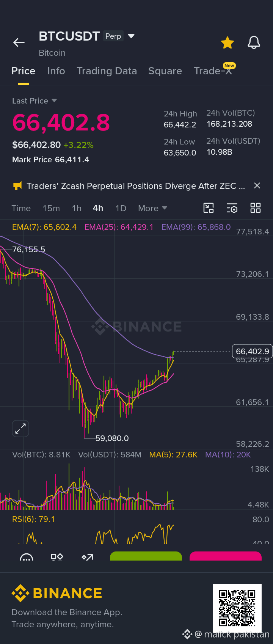Tap the share arrow icon in bottom bar
273x644 pixels.
click(x=87, y=557)
